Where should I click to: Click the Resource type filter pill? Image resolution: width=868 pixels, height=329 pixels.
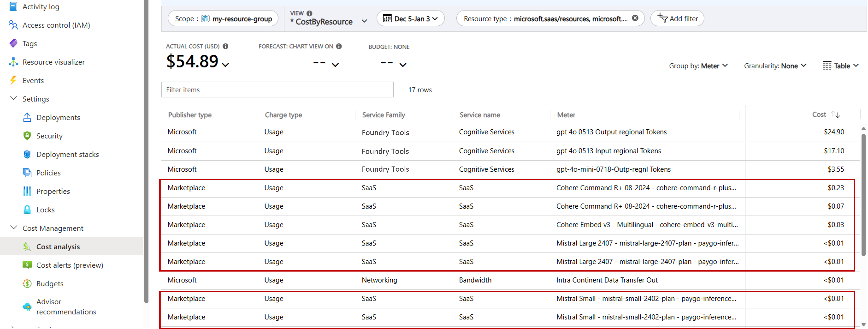click(550, 19)
